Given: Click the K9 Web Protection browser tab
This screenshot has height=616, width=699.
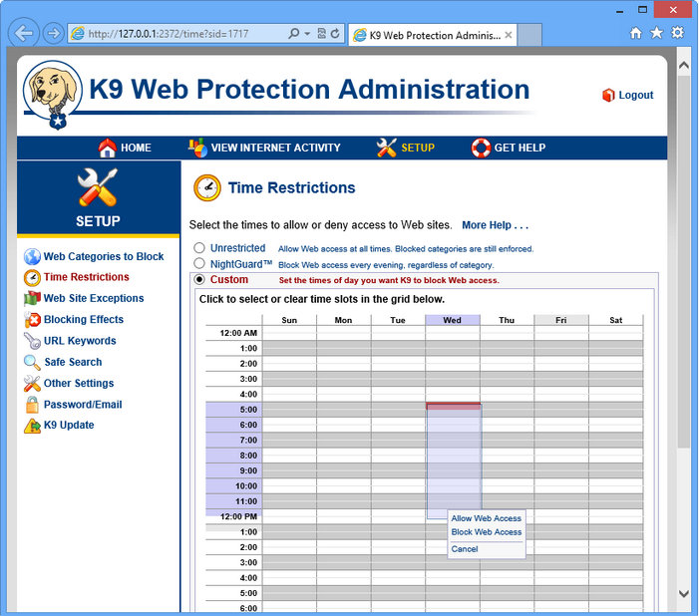Looking at the screenshot, I should (x=433, y=35).
